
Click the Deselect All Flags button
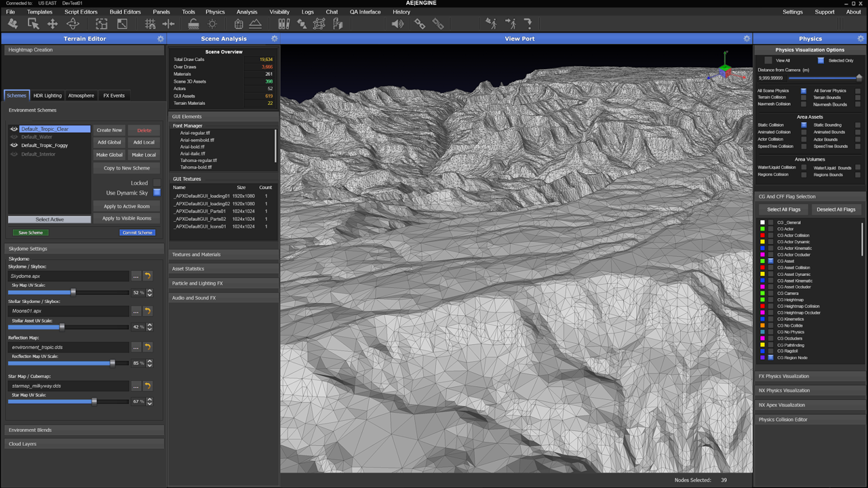[835, 209]
